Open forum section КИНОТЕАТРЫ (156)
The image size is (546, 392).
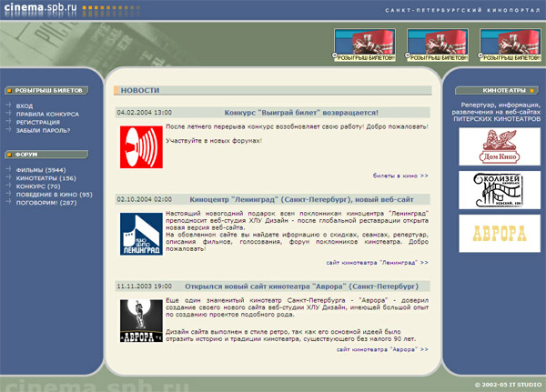pyautogui.click(x=46, y=178)
